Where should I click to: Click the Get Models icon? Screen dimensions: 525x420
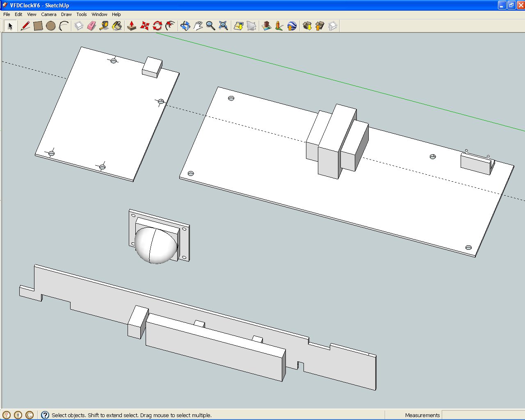pyautogui.click(x=307, y=26)
